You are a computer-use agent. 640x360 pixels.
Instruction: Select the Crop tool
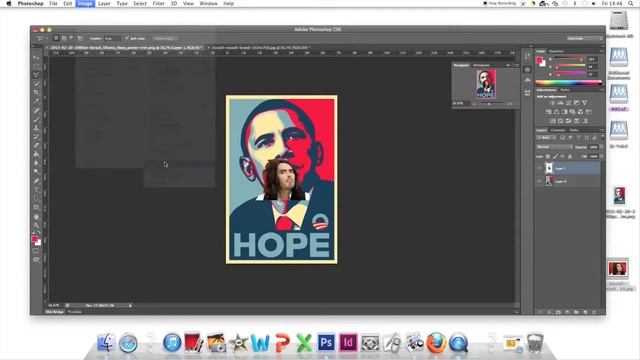click(36, 92)
